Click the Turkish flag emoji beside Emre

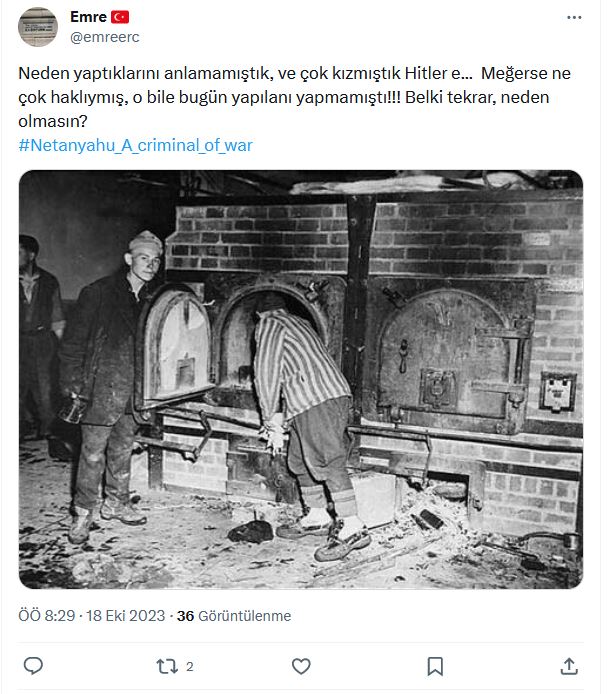[x=120, y=17]
